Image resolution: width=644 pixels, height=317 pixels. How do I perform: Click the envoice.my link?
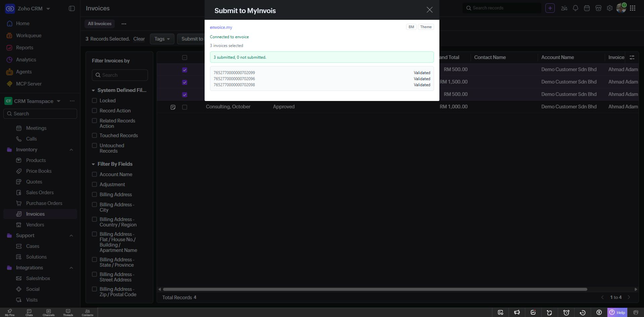pos(221,27)
